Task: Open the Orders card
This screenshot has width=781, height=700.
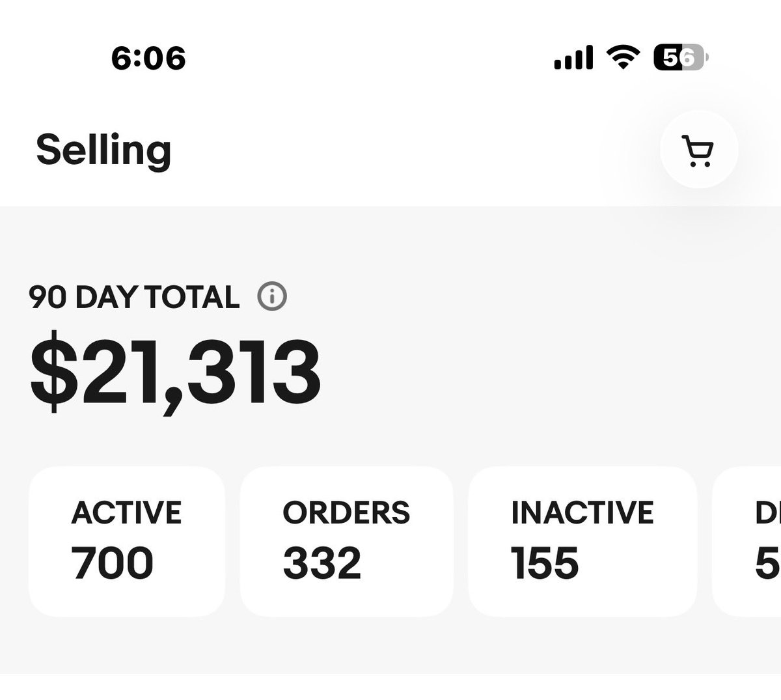Action: [346, 542]
